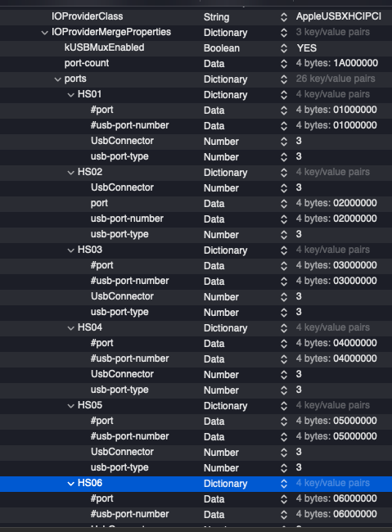392x532 pixels.
Task: Open type stepper for HS04 #port Data
Action: coord(284,344)
